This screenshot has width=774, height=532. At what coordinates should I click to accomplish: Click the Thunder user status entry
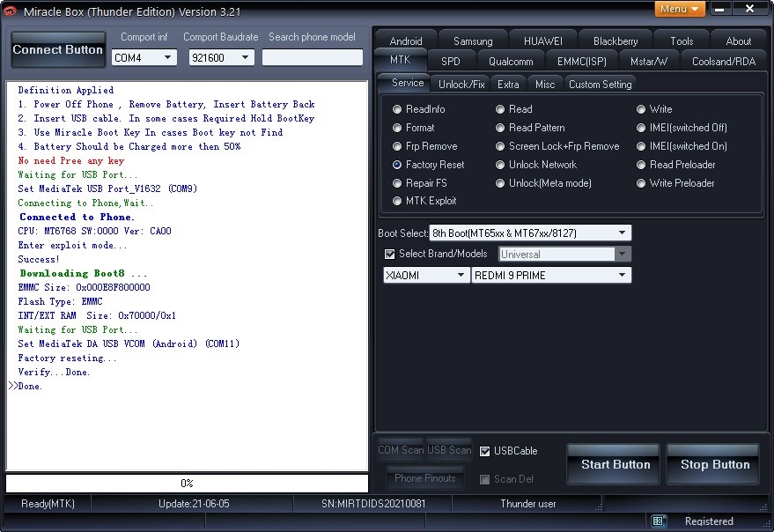point(527,504)
